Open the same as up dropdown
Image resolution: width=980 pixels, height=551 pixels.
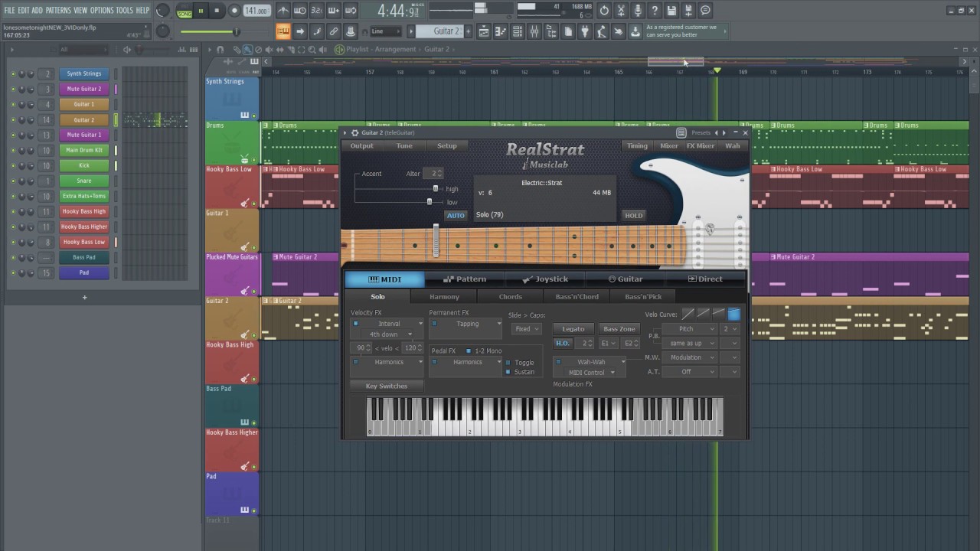(x=690, y=344)
